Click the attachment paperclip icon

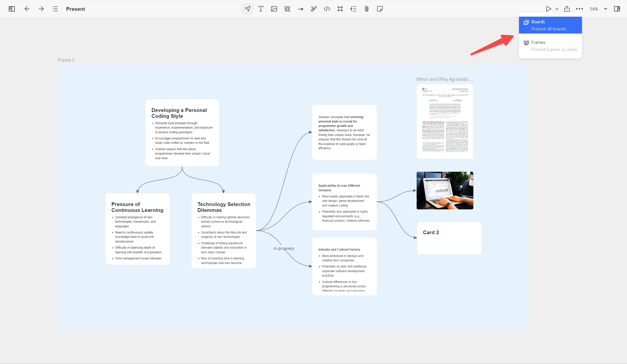pos(366,9)
